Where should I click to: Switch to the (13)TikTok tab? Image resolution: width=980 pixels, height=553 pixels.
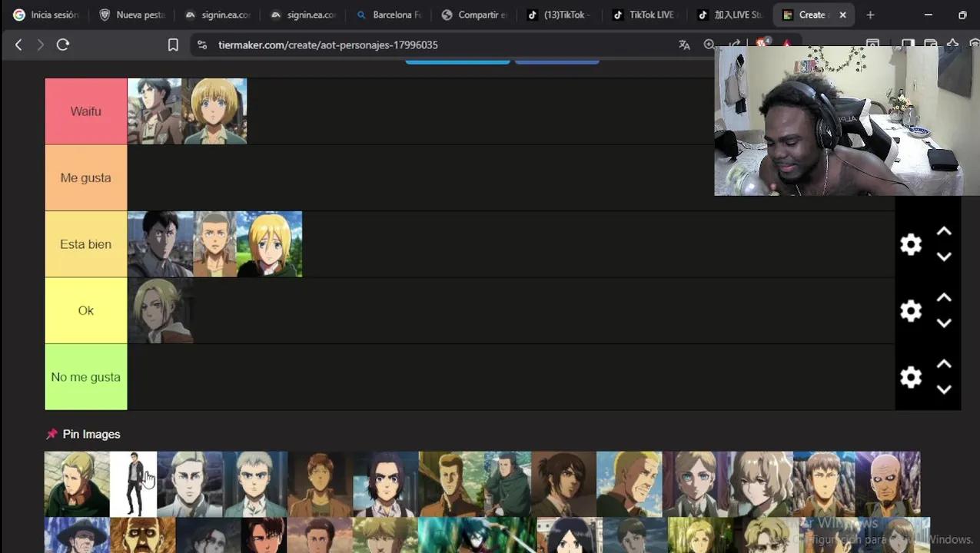560,15
